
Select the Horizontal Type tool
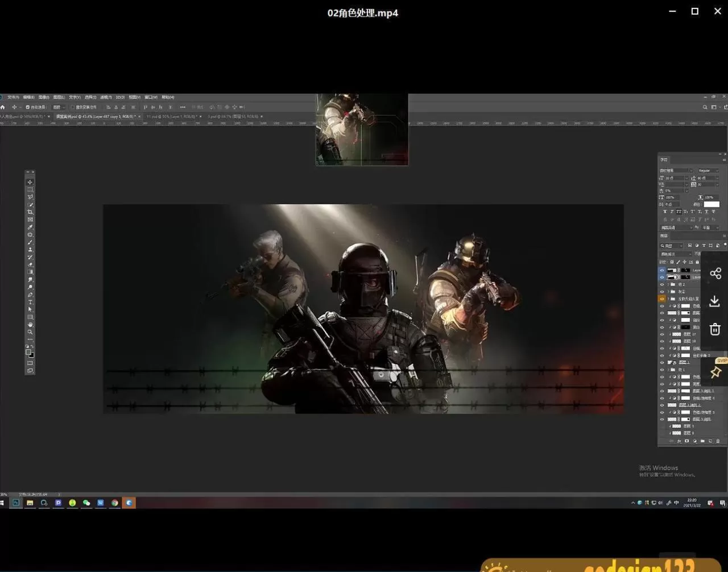click(x=30, y=302)
